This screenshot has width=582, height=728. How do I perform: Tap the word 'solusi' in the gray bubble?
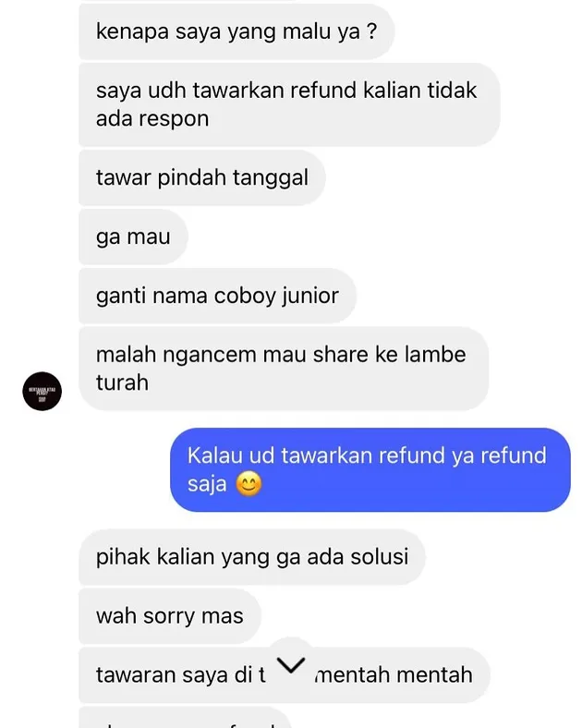pos(379,557)
